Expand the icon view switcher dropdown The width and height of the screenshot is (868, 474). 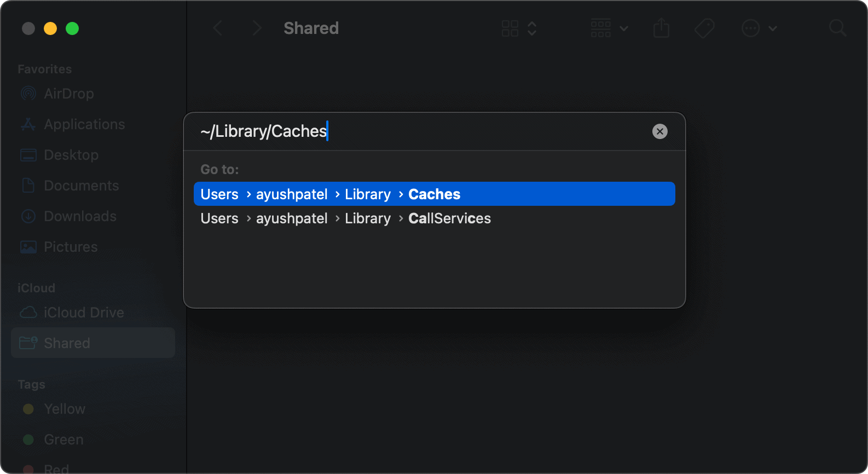tap(519, 28)
